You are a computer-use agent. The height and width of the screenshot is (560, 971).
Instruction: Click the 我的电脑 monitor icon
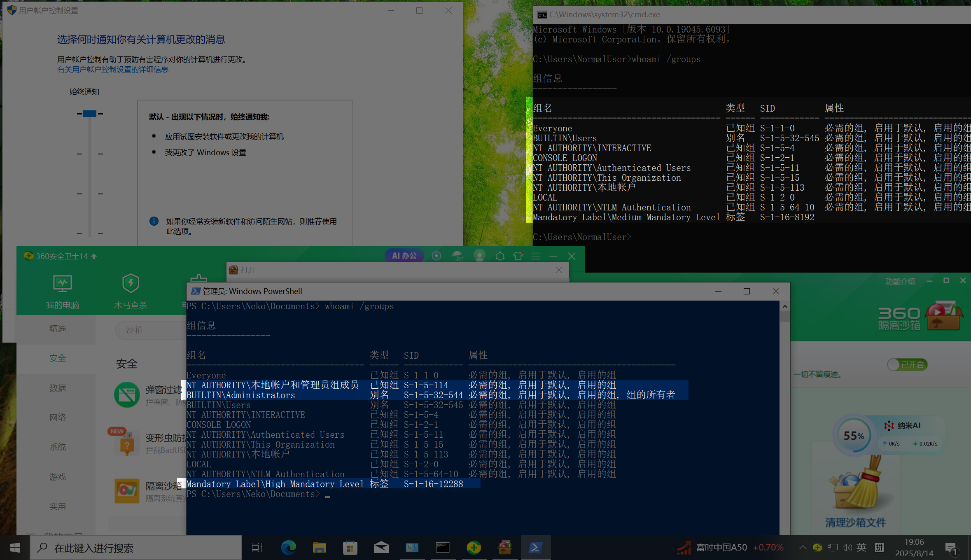pos(62,284)
